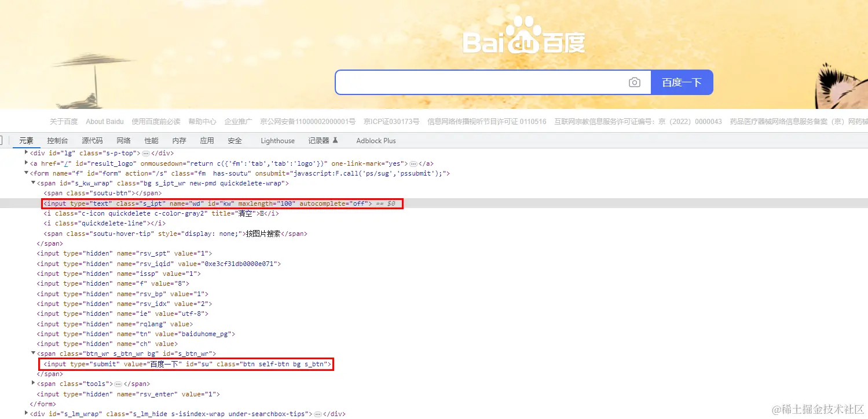Select the span class="soutu-hover-tip" line
868x419 pixels.
(175, 234)
